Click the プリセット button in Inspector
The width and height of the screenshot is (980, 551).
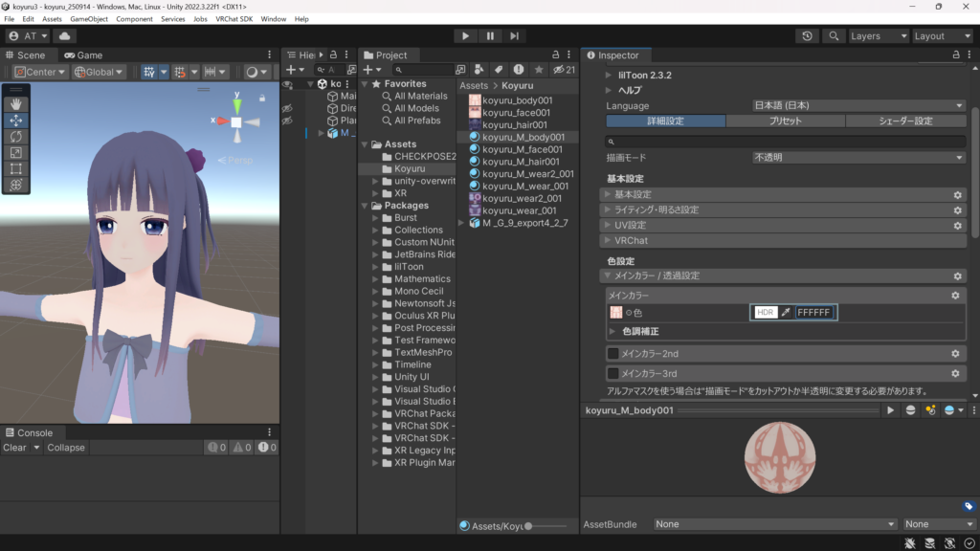pos(785,121)
